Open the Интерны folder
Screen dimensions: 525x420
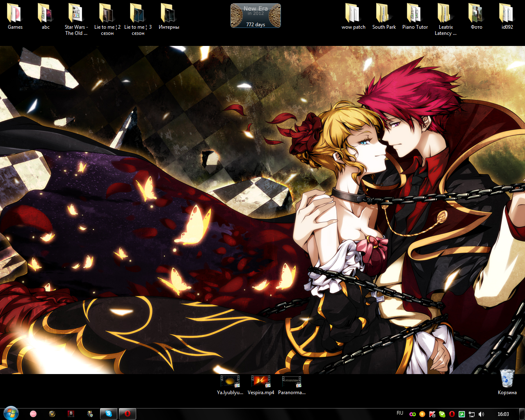[169, 16]
